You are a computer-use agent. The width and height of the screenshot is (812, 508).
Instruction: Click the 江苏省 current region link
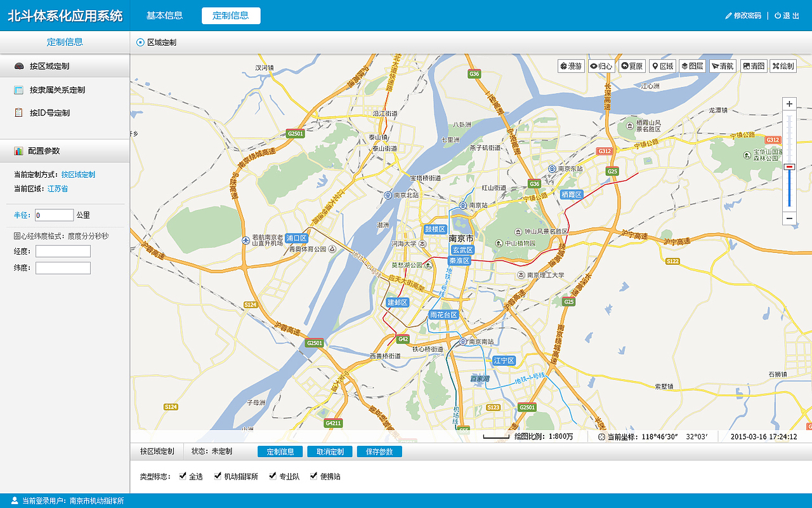(x=58, y=189)
